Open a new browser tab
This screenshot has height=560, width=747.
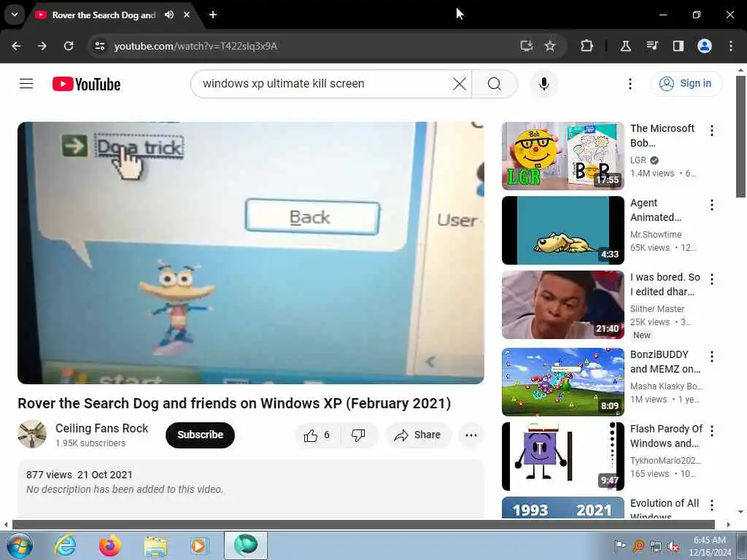[x=213, y=15]
